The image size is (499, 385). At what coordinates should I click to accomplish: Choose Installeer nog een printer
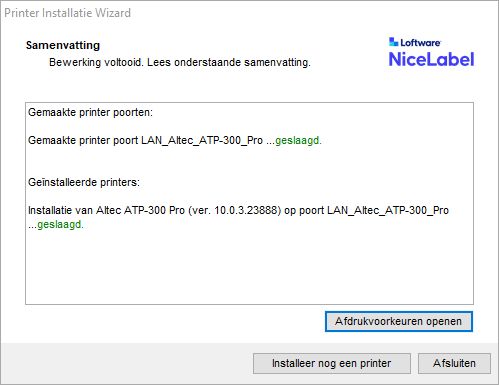click(332, 363)
